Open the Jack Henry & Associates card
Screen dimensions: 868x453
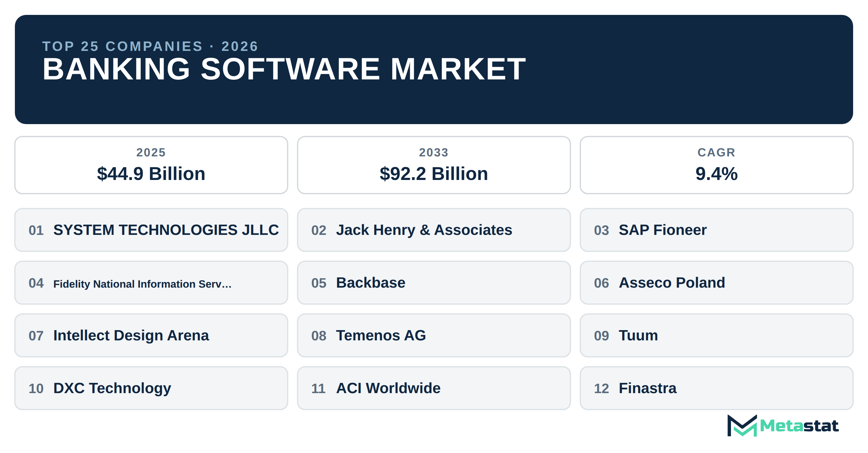point(434,230)
